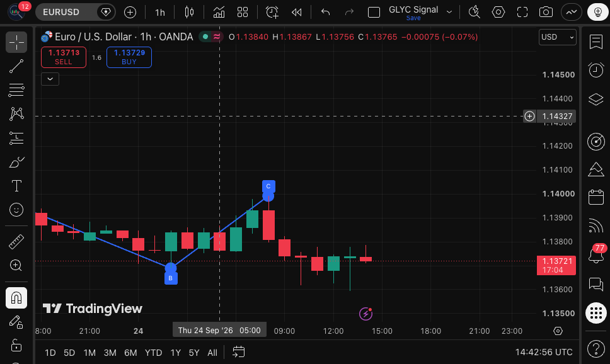
Task: Take a chart snapshot with camera icon
Action: coord(546,12)
